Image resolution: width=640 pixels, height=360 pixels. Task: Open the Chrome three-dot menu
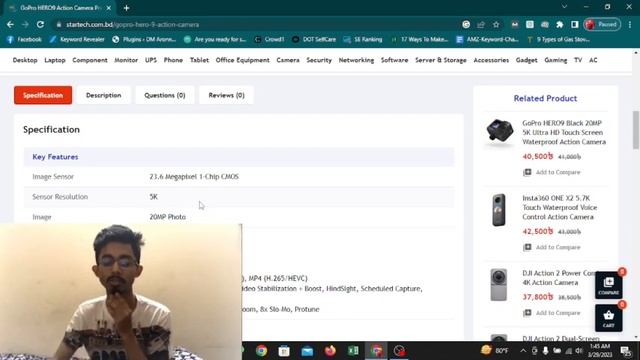tap(630, 24)
